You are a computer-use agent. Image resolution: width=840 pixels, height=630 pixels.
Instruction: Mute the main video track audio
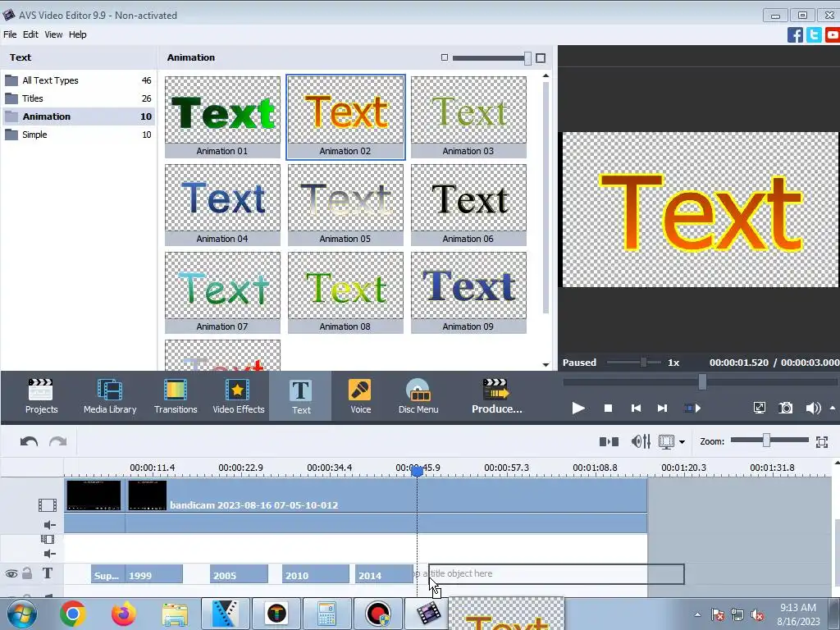coord(49,525)
